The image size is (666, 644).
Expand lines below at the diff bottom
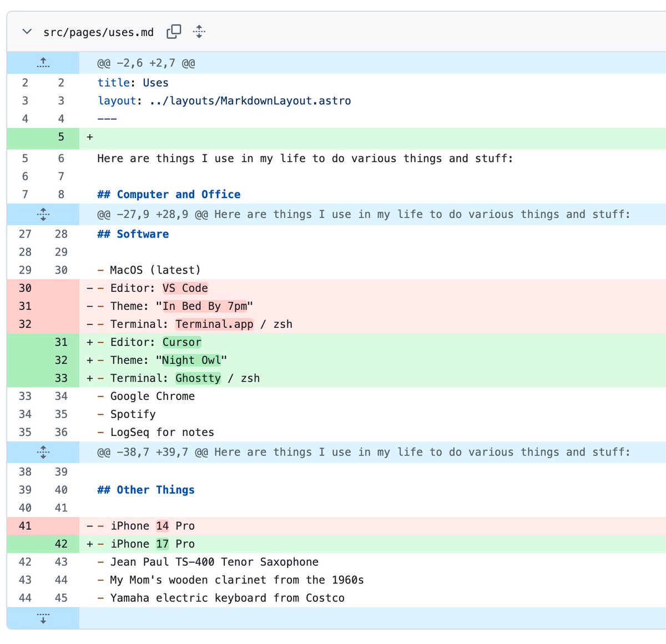click(43, 618)
